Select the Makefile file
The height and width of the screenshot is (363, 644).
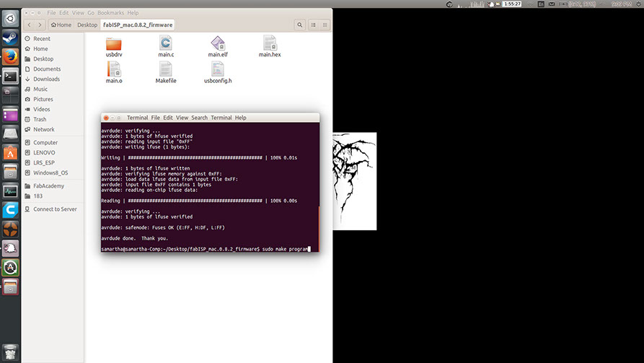point(166,73)
